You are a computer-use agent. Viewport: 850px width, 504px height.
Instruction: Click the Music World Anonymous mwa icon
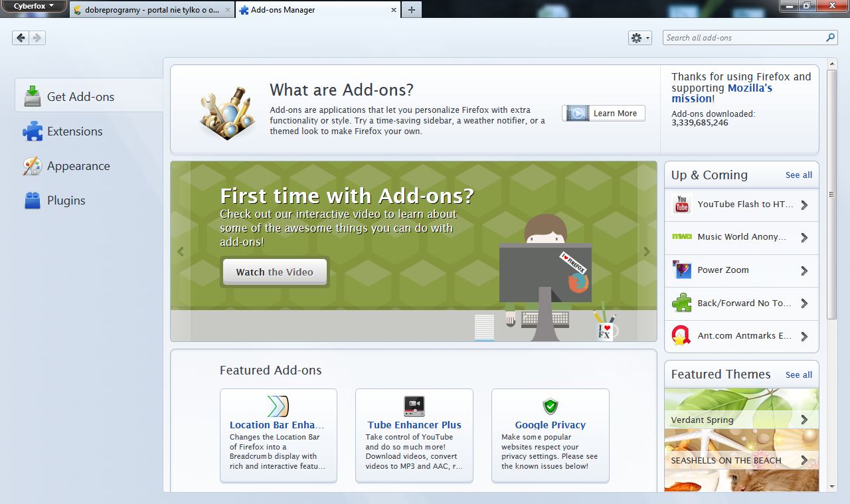[681, 236]
